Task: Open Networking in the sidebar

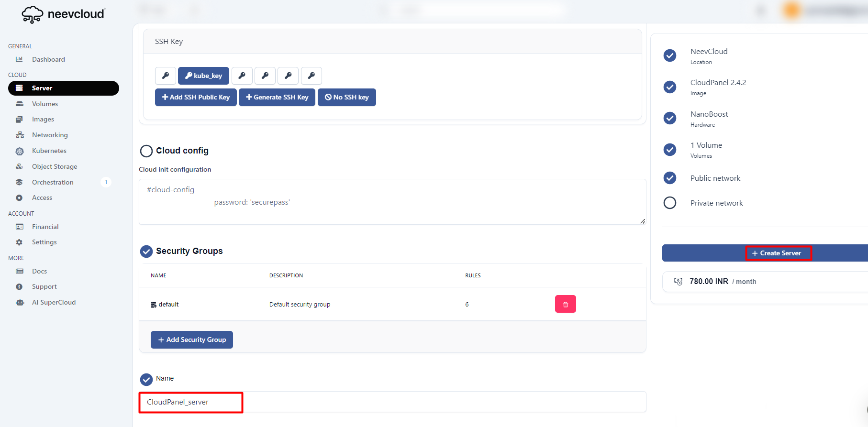Action: tap(50, 135)
